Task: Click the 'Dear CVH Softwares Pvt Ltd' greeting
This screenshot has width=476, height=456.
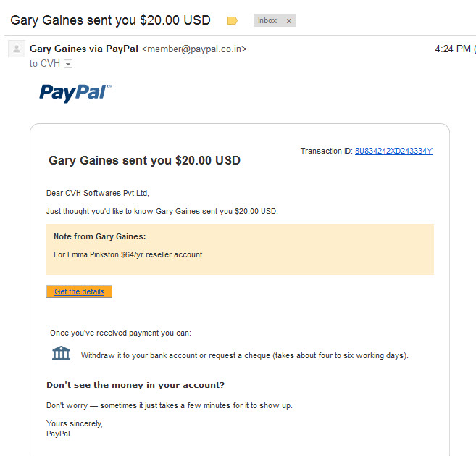Action: pyautogui.click(x=98, y=193)
